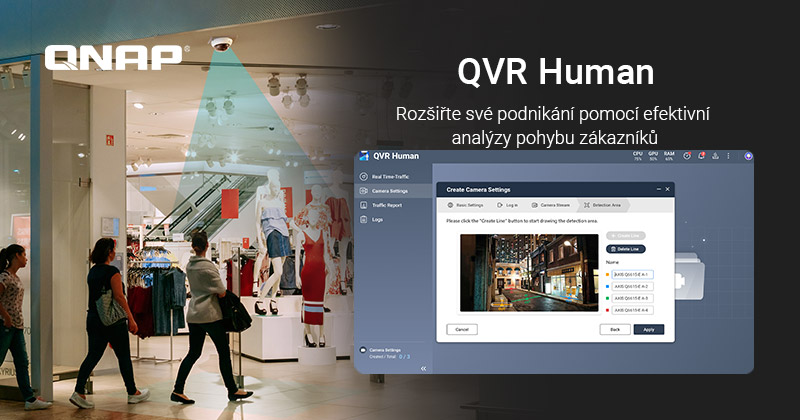This screenshot has width=800, height=420.
Task: Open Traffic Report in sidebar
Action: (x=388, y=204)
